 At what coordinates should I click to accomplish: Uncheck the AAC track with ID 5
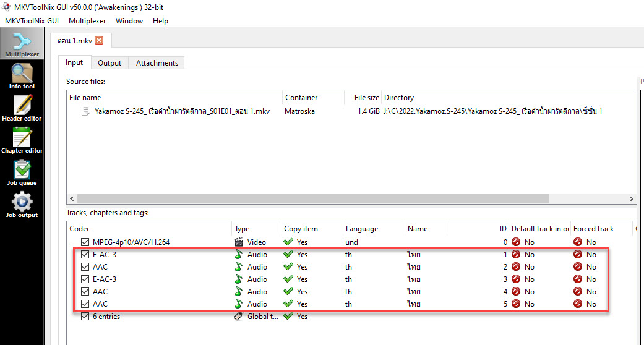[x=85, y=304]
